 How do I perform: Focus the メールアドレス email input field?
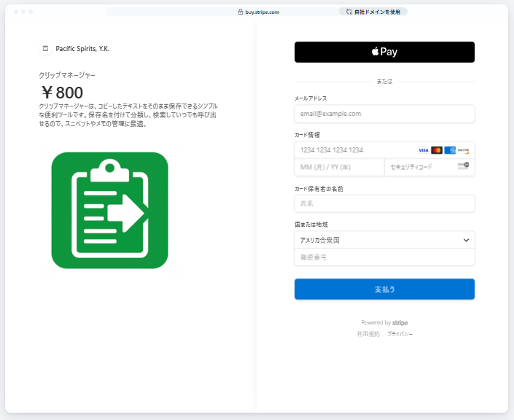[384, 114]
